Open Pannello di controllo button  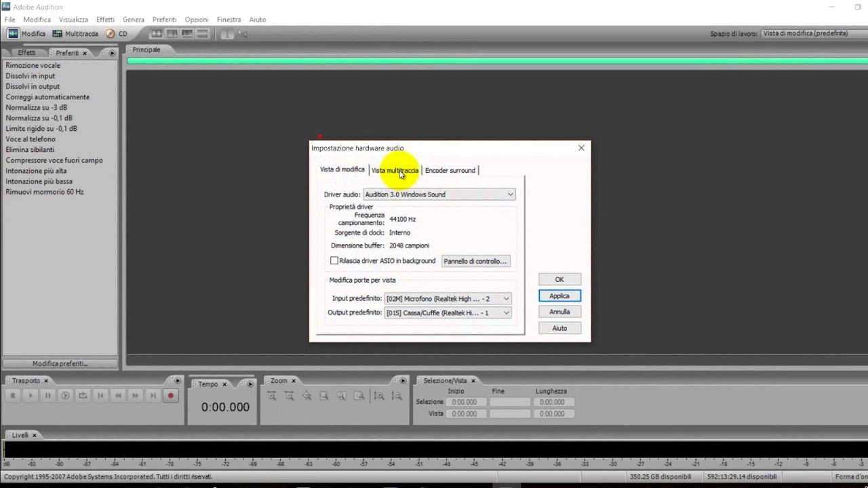[475, 261]
